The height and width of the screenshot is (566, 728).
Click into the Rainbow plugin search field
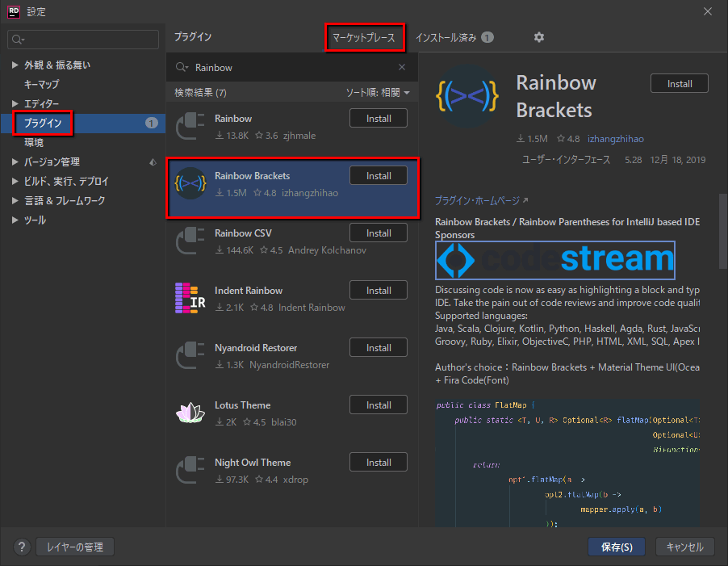click(x=292, y=67)
